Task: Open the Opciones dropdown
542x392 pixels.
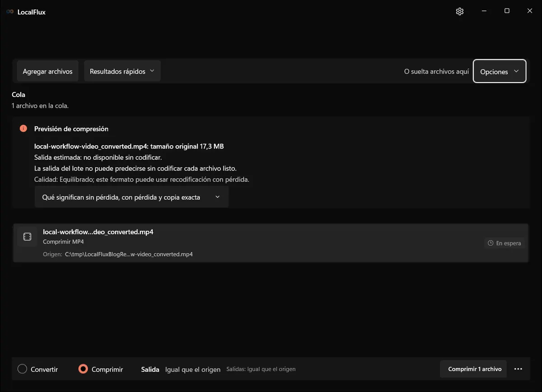Action: (500, 71)
